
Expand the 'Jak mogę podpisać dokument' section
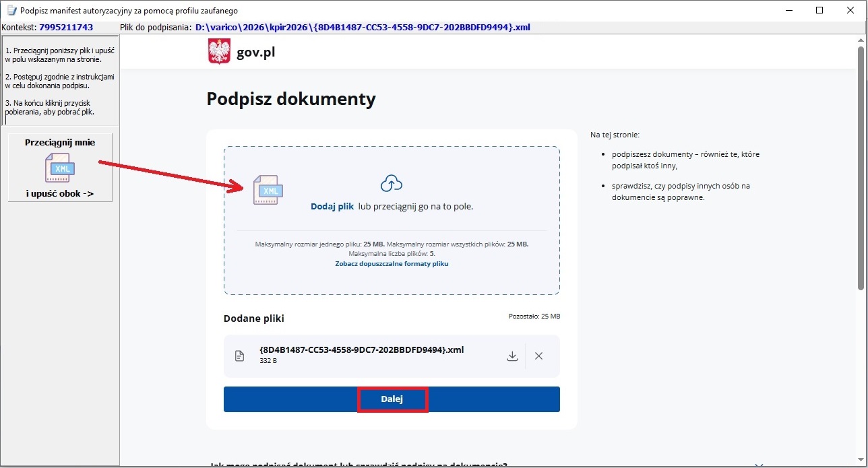coord(759,464)
